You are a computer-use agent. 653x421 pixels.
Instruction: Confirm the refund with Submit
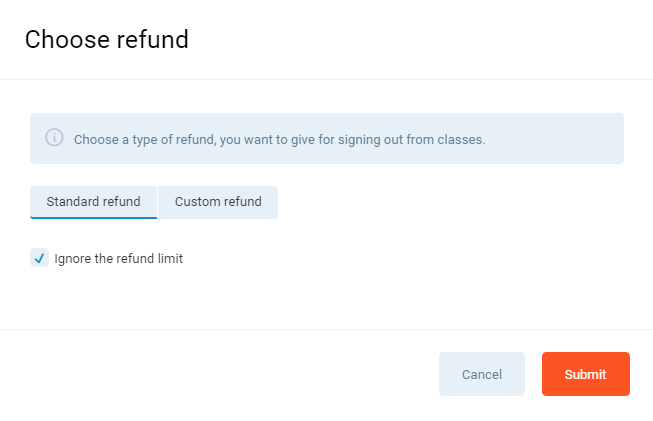(x=585, y=374)
